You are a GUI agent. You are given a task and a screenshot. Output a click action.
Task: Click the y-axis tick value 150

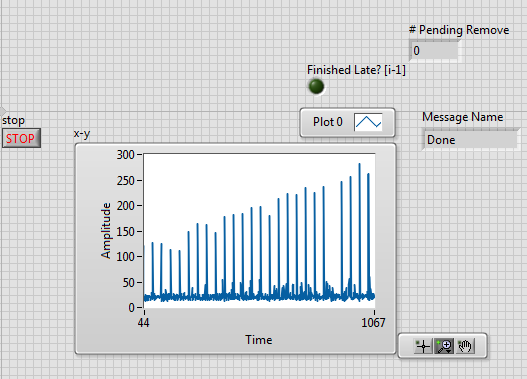point(125,231)
